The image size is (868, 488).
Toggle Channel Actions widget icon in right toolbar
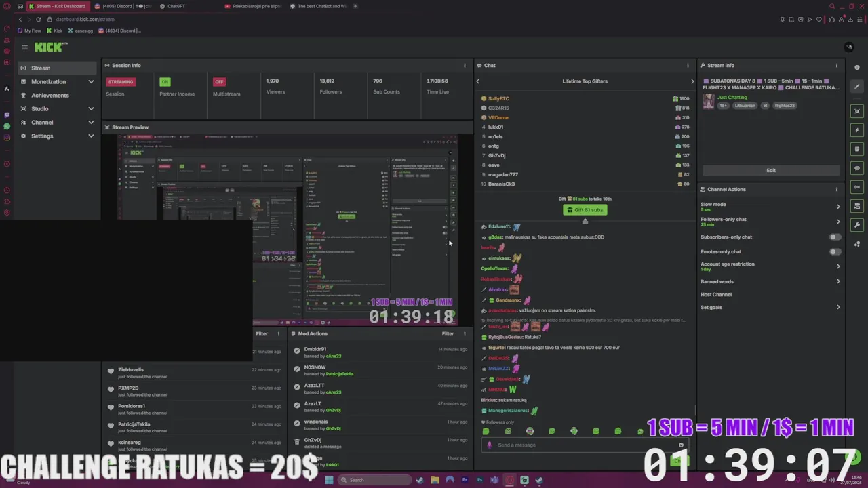coord(857,206)
